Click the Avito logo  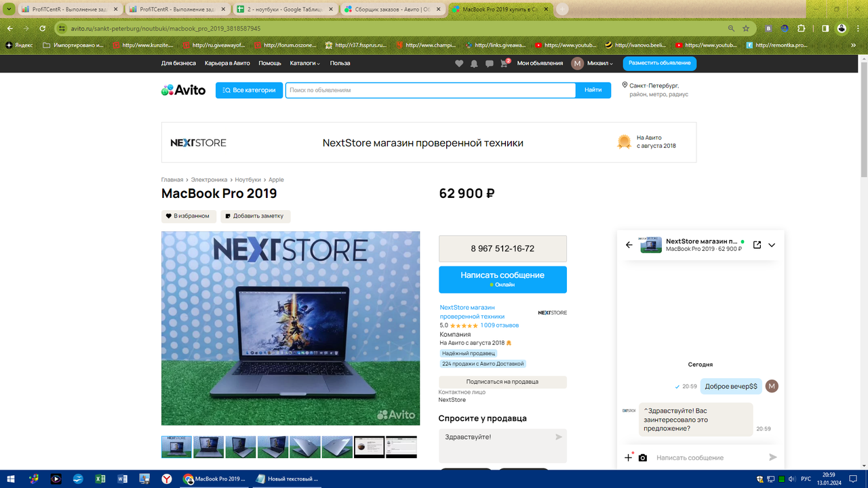point(183,90)
